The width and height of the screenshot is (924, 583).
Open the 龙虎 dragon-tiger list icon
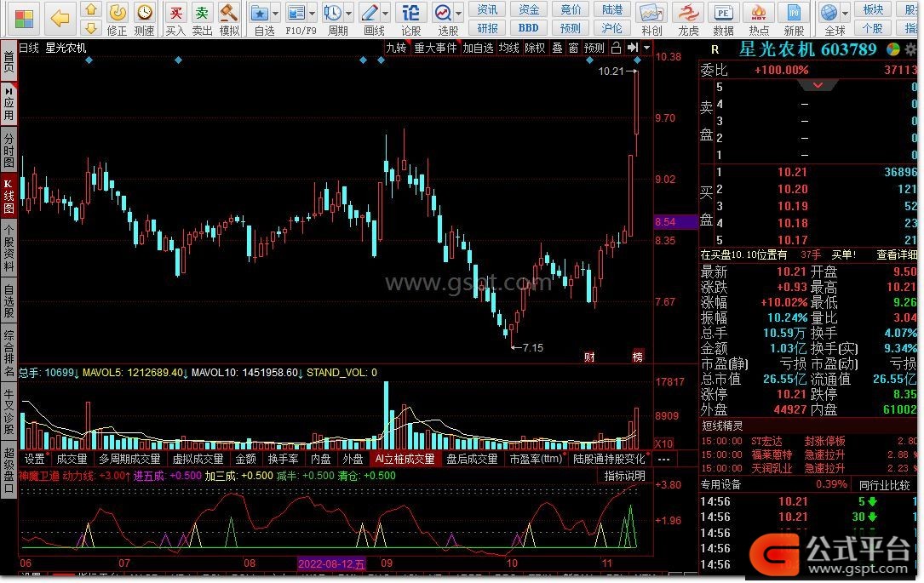tap(688, 13)
